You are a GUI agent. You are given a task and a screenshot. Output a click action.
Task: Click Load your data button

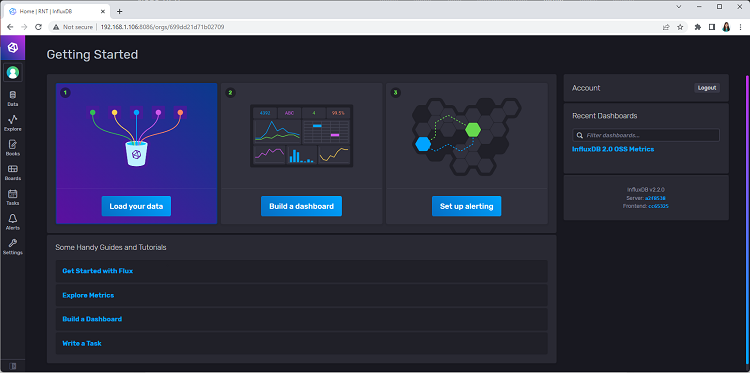coord(136,206)
